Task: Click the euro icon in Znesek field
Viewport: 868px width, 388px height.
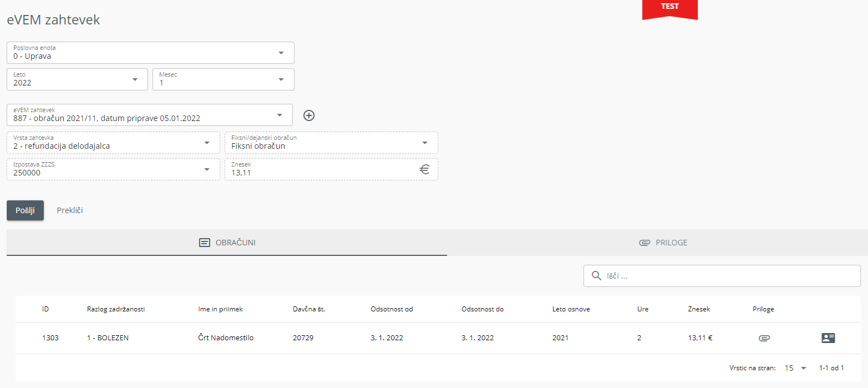Action: click(424, 170)
